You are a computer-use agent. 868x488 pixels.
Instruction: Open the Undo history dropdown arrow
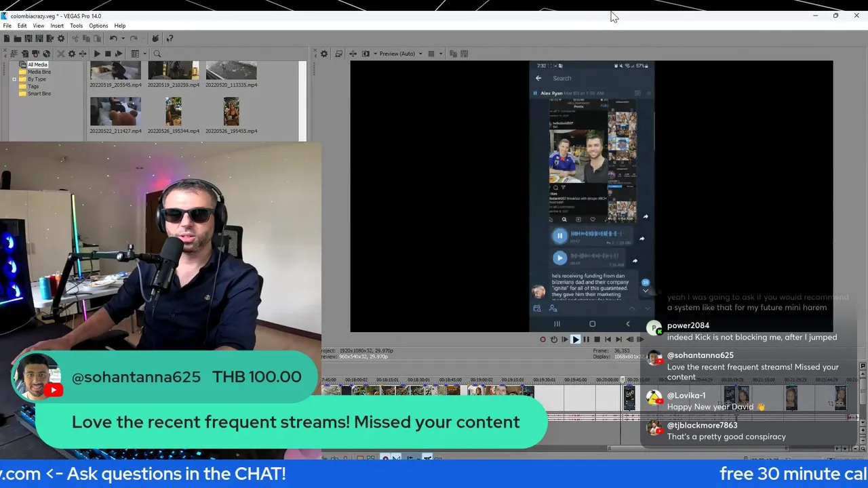tap(122, 39)
